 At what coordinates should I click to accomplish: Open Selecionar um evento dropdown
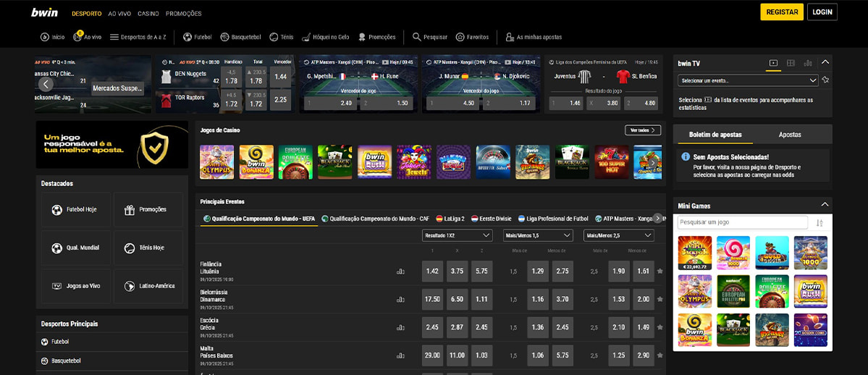(748, 80)
